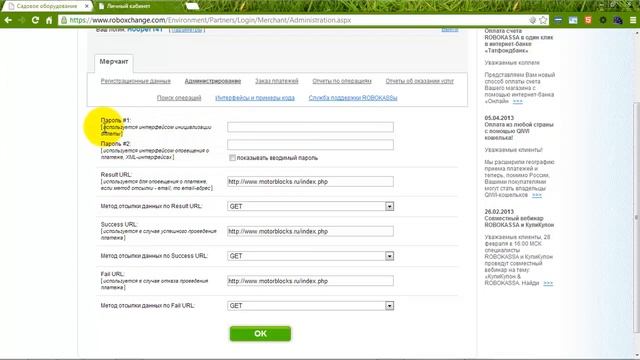640x360 pixels.
Task: Open Поиск операций link
Action: point(179,98)
